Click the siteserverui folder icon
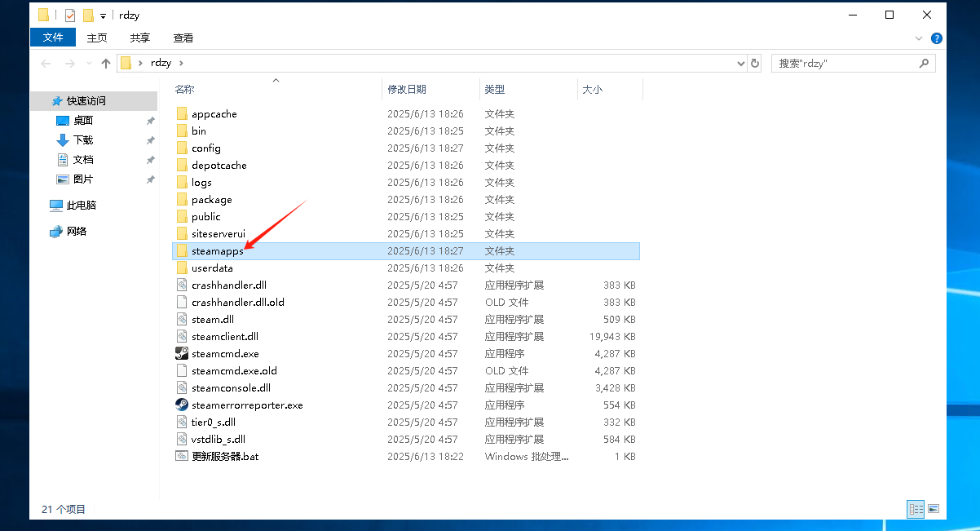 182,234
